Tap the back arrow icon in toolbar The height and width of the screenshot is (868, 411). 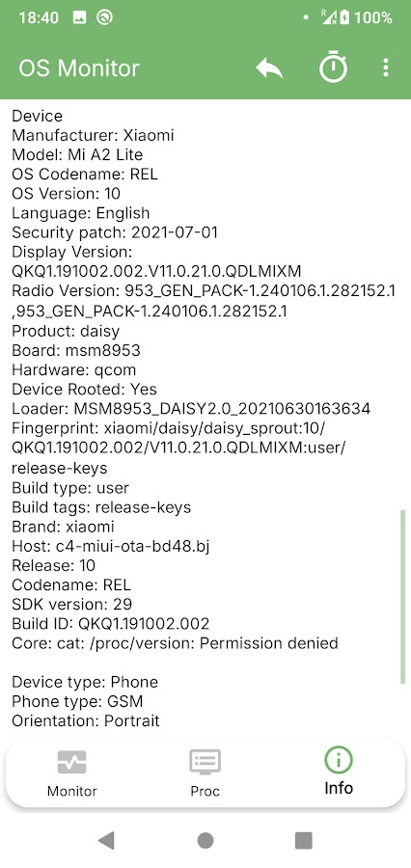(x=269, y=68)
